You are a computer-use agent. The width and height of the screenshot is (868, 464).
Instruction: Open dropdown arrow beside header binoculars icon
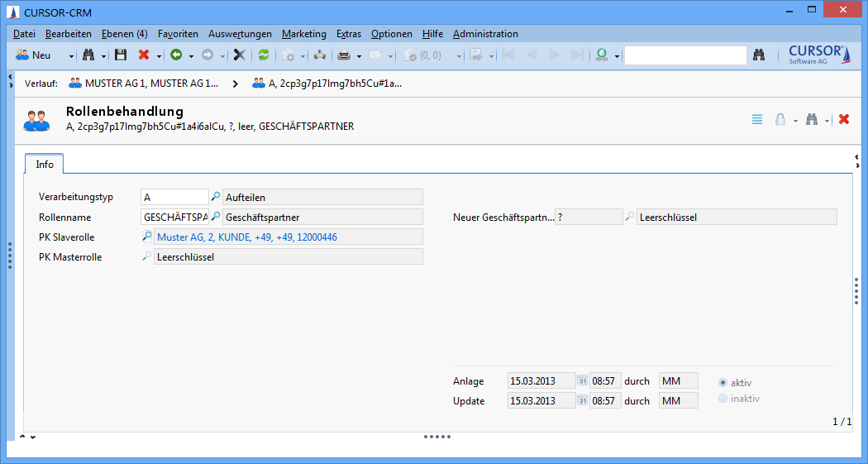pyautogui.click(x=827, y=121)
